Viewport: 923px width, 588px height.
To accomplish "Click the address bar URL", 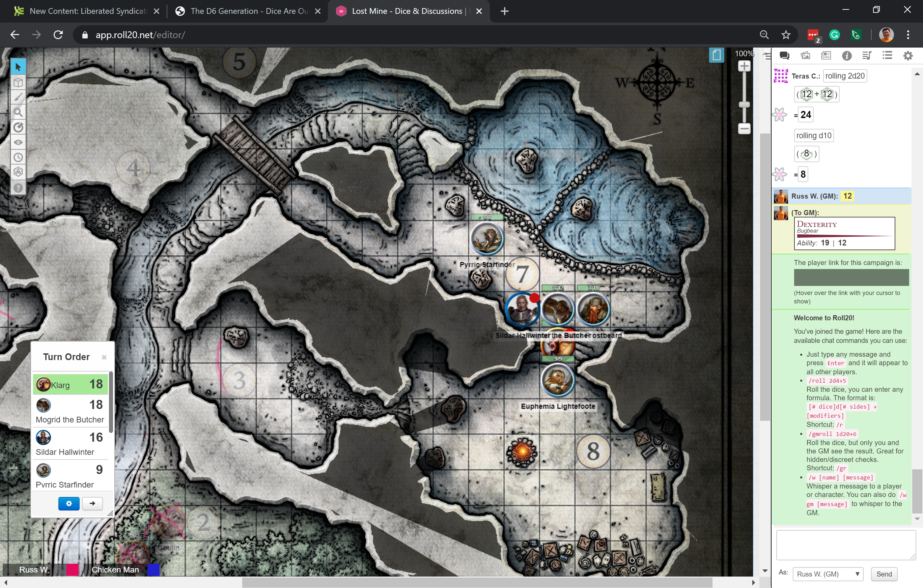I will click(x=140, y=35).
